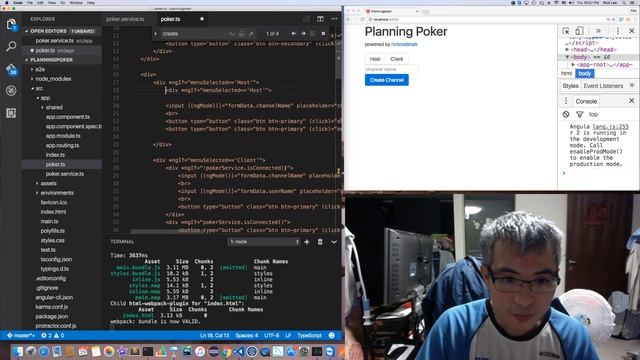
Task: Open the Explorer view in the activity bar
Action: click(x=11, y=25)
